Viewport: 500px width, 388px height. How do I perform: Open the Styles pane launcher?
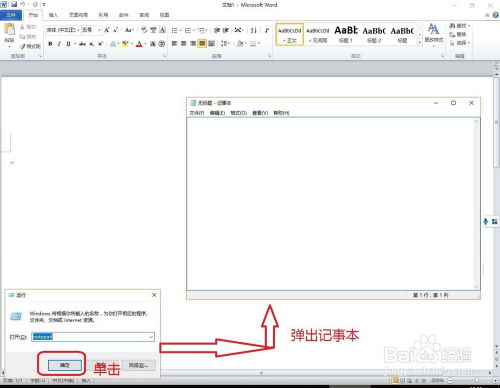[443, 56]
